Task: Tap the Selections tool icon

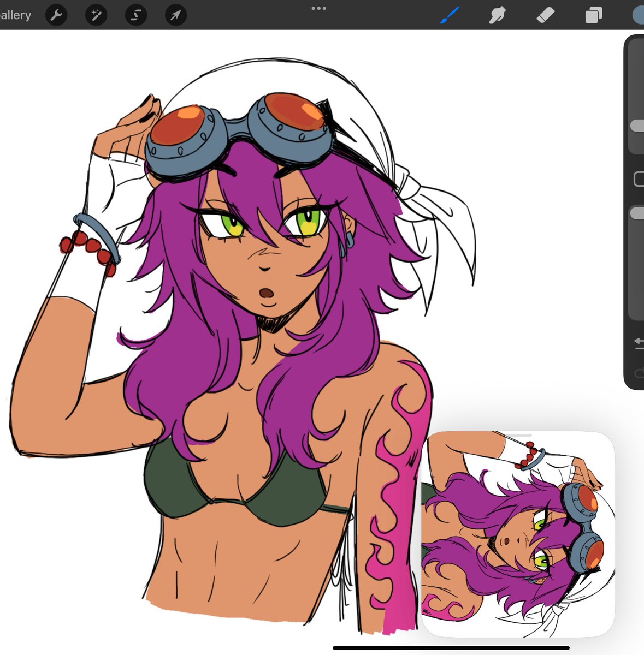Action: point(135,15)
